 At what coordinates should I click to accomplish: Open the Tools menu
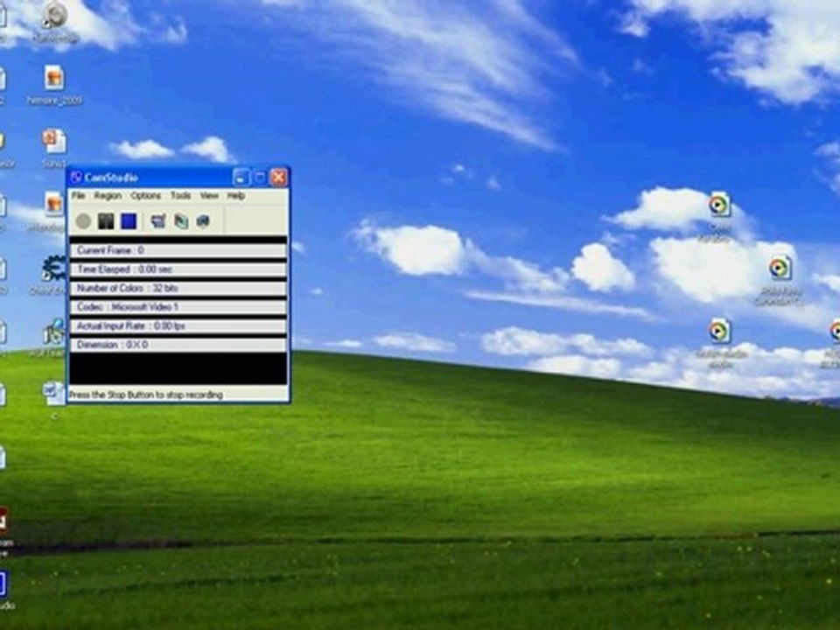tap(180, 195)
